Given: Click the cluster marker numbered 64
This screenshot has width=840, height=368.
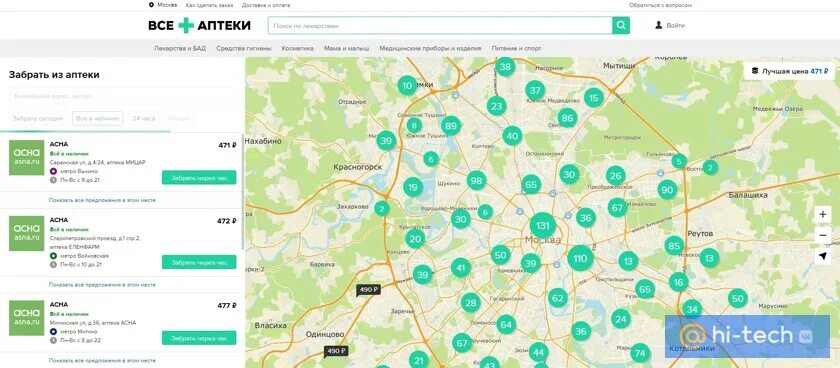Looking at the screenshot, I should click(x=506, y=324).
